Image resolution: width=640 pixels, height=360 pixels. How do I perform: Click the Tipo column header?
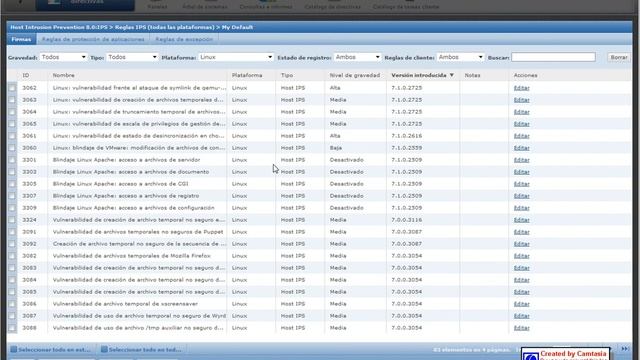click(287, 75)
